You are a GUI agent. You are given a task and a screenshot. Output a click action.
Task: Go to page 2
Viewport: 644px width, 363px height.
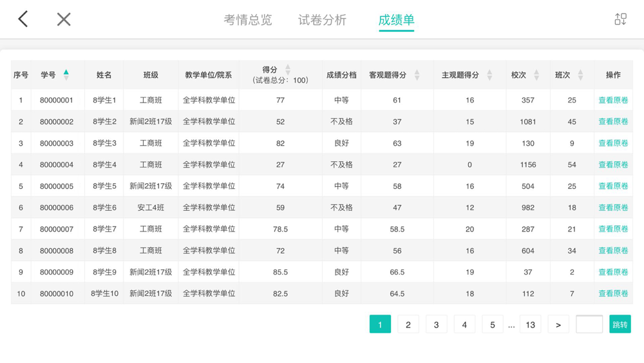tap(408, 324)
